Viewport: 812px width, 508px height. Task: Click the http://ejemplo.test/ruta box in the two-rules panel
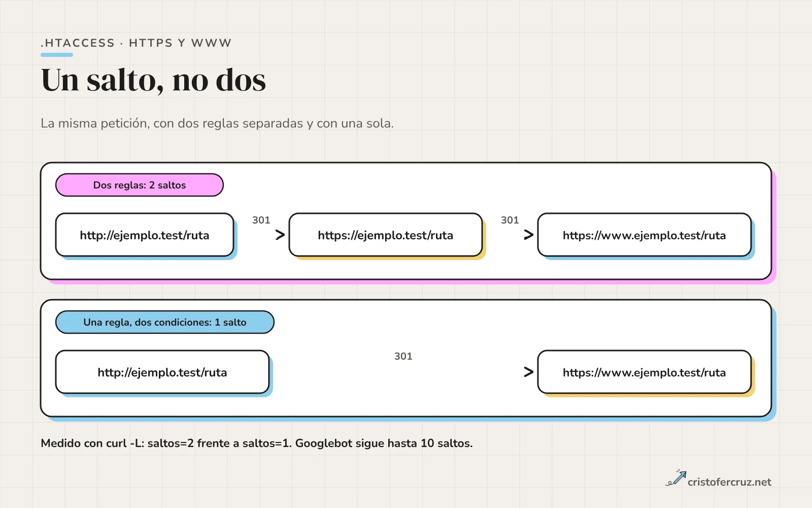coord(145,235)
